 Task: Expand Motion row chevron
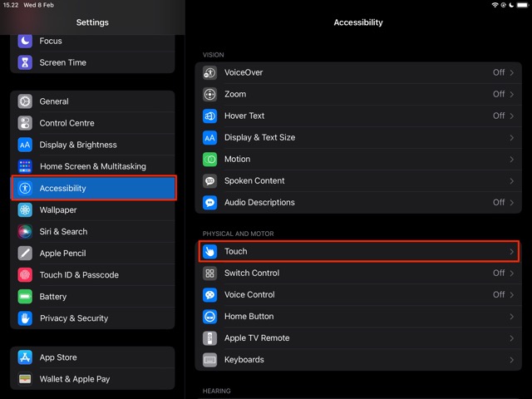(512, 160)
